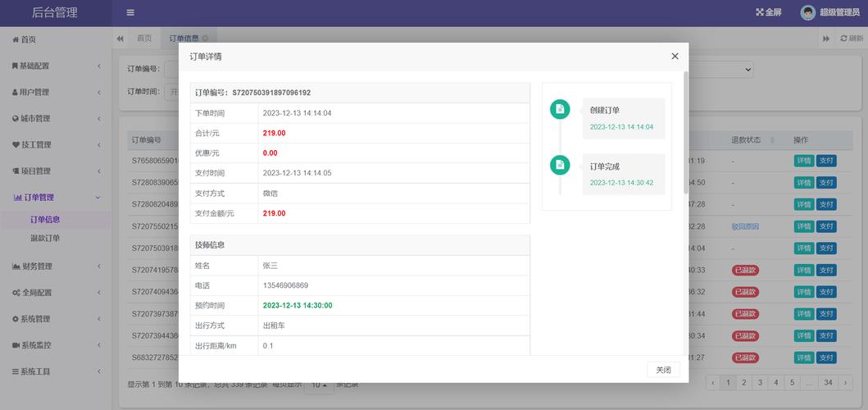Click the tab scroll-right double arrow icon
Screen dimensions: 868x410
coord(826,39)
